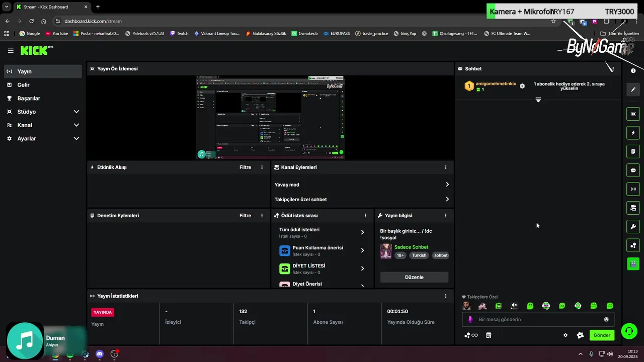Show hidden system tray icons chevron
644x362 pixels.
(x=580, y=354)
